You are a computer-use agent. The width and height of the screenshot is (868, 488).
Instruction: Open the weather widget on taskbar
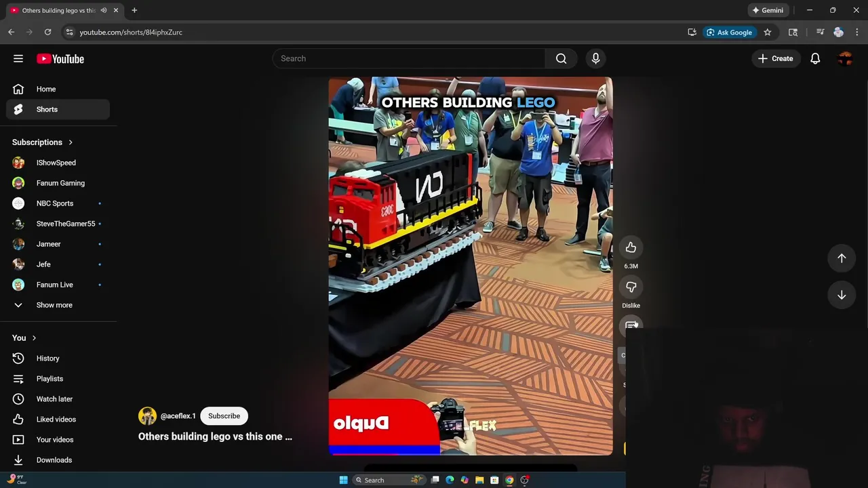pos(17,479)
